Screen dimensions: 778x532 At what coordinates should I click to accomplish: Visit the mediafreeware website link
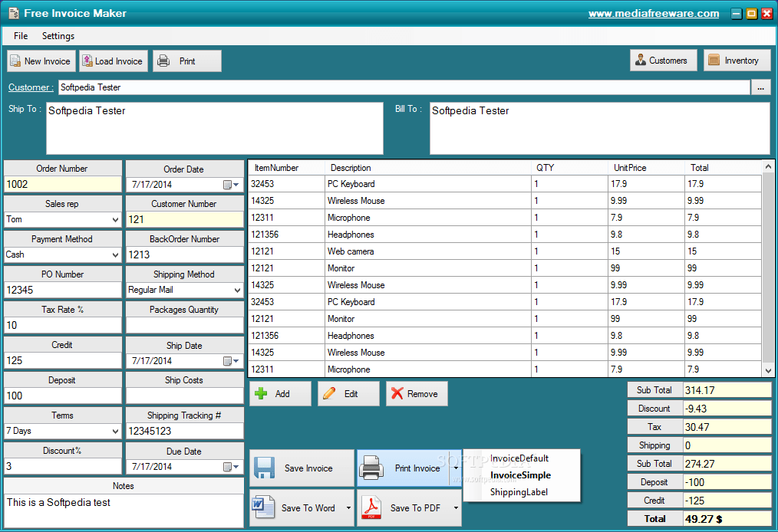point(654,13)
